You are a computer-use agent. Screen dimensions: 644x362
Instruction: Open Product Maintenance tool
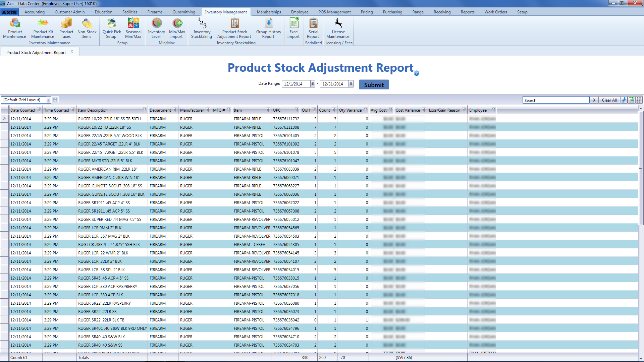tap(15, 28)
